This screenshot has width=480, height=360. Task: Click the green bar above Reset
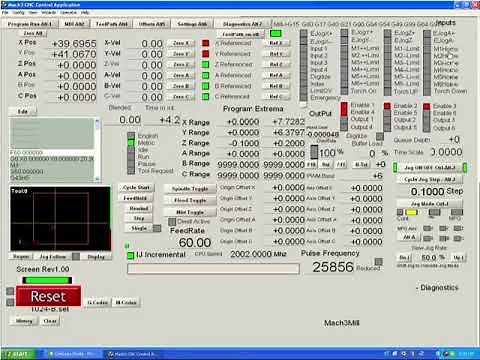click(x=47, y=280)
